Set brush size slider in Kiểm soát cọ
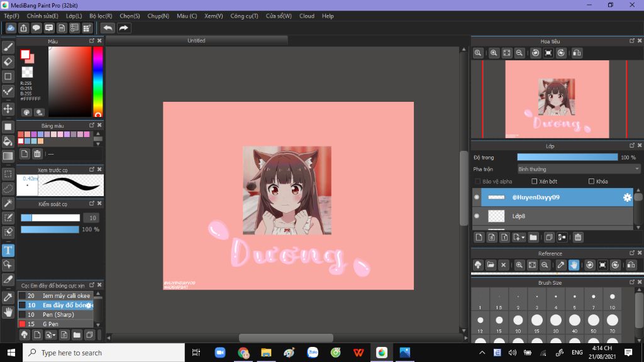644x362 pixels. pos(50,218)
